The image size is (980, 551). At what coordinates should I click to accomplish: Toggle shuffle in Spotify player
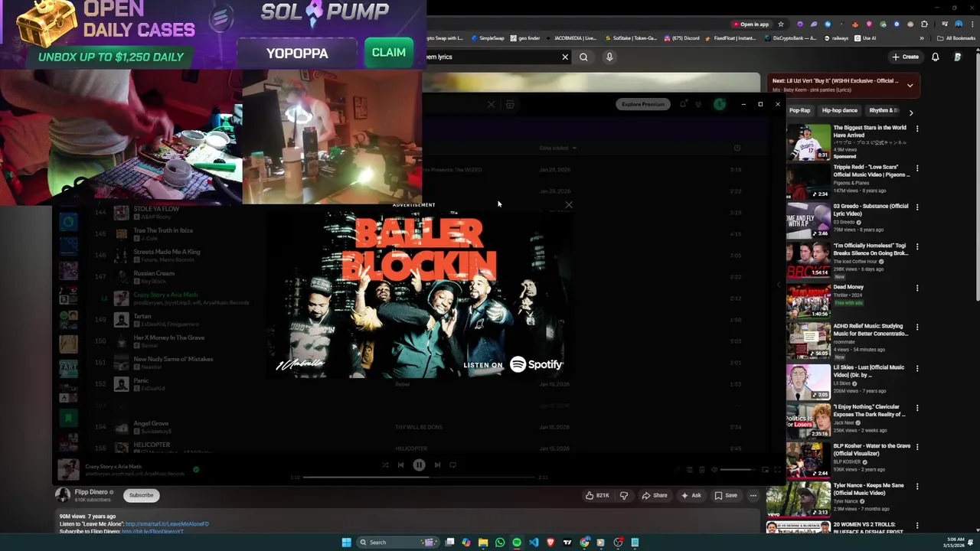click(385, 465)
